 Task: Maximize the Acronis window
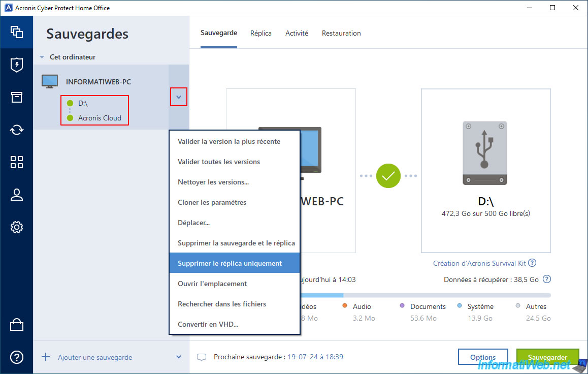click(552, 8)
